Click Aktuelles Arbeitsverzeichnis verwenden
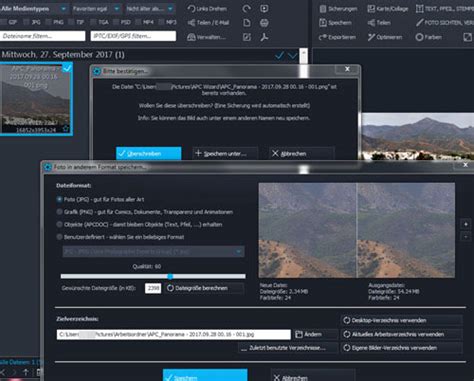Image resolution: width=474 pixels, height=381 pixels. point(401,334)
